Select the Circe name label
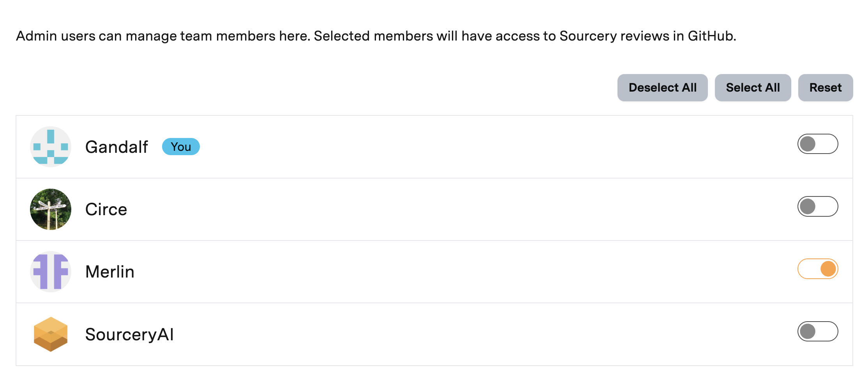Image resolution: width=868 pixels, height=382 pixels. 106,209
